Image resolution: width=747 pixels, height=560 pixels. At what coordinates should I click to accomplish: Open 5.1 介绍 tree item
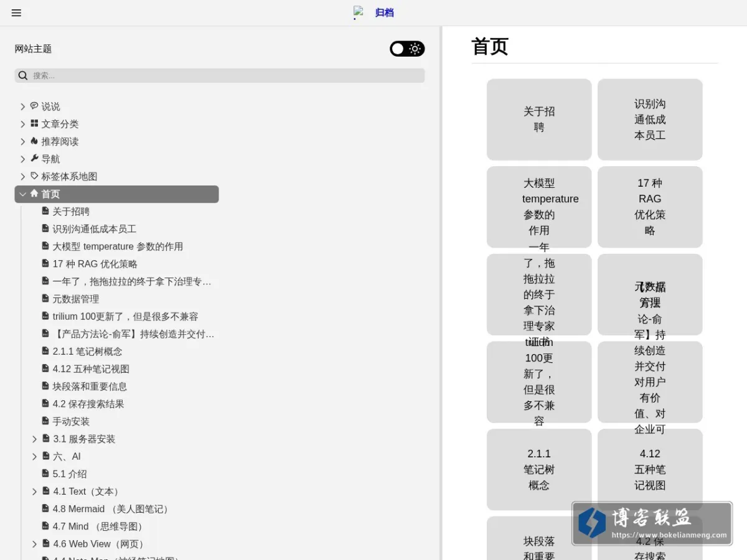(70, 474)
